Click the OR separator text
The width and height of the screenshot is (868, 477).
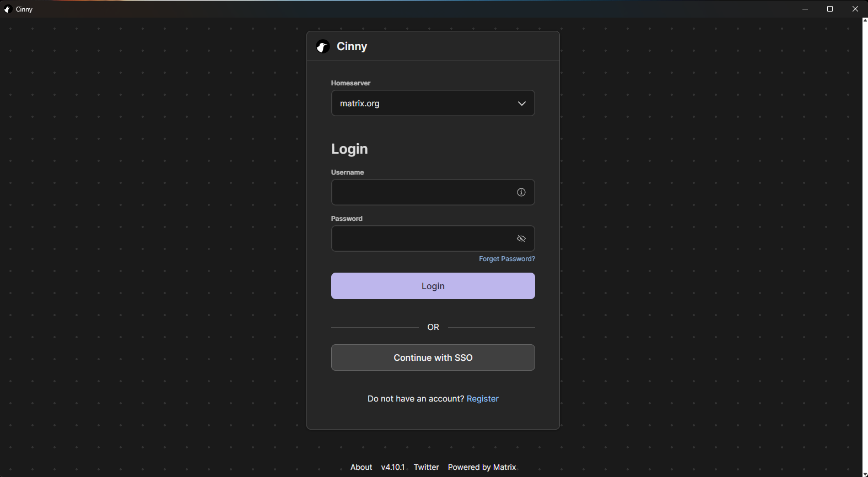coord(433,327)
